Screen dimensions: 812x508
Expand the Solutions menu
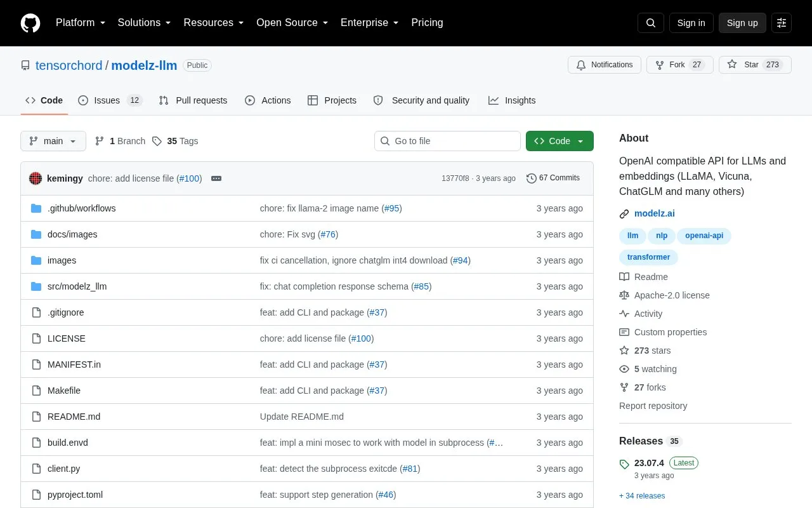coord(144,23)
